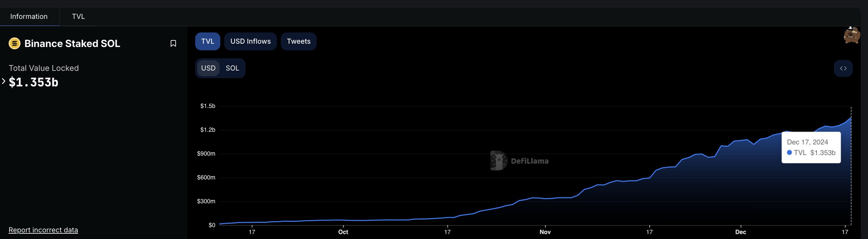
Task: Bookmark Binance Staked SOL protocol
Action: (x=173, y=43)
